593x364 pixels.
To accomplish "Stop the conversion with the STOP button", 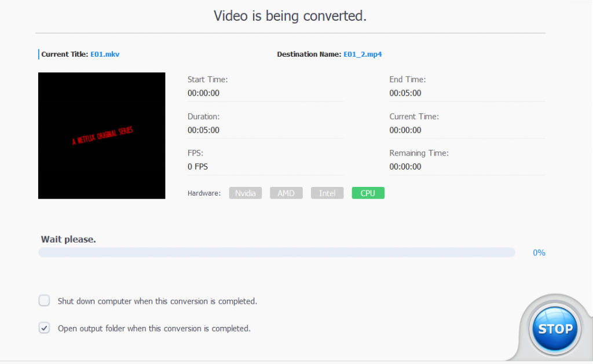I will pyautogui.click(x=555, y=329).
